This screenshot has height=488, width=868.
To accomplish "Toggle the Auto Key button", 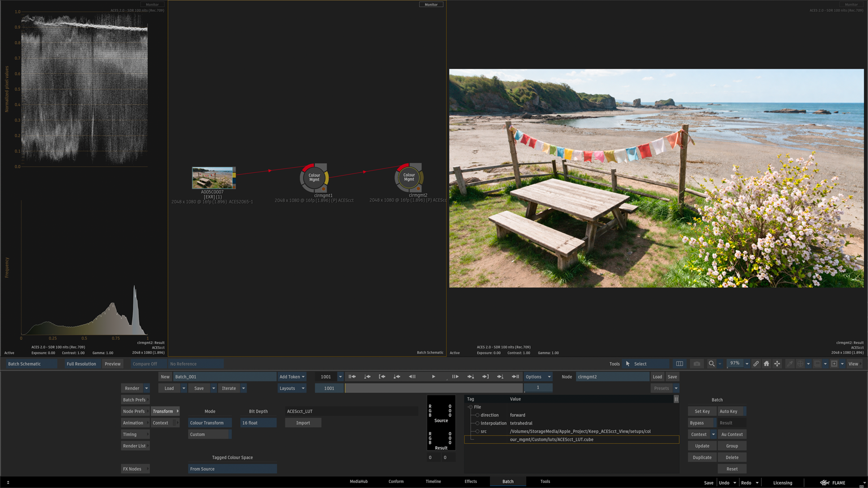I will point(728,411).
